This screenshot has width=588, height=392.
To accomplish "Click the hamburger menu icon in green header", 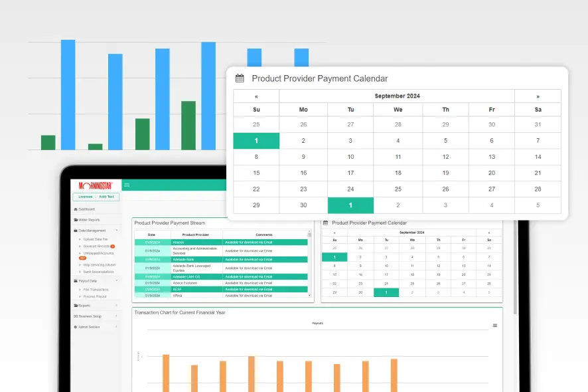I will pos(127,185).
